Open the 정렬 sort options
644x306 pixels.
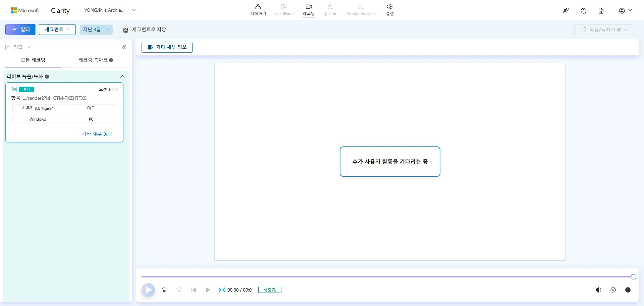[18, 47]
